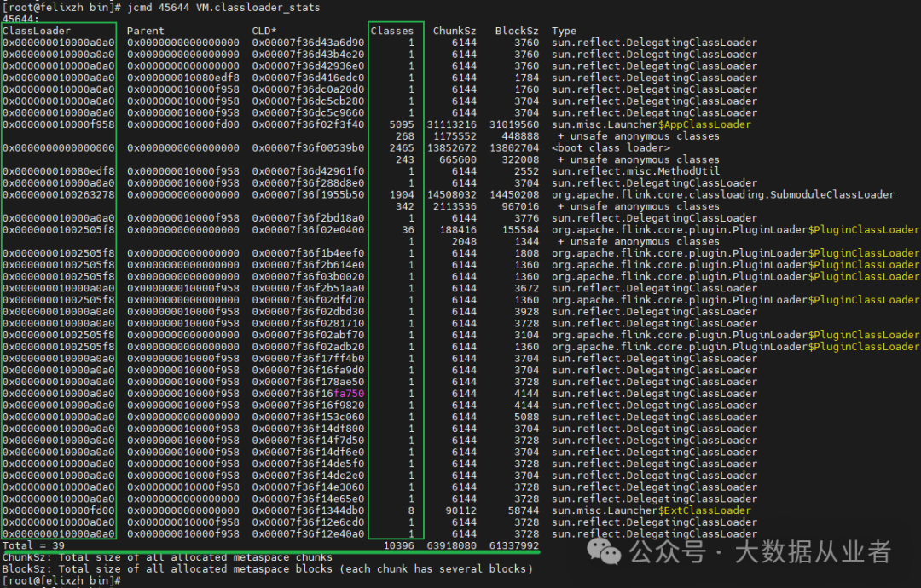Click the anonymous classes count 243

pos(405,159)
